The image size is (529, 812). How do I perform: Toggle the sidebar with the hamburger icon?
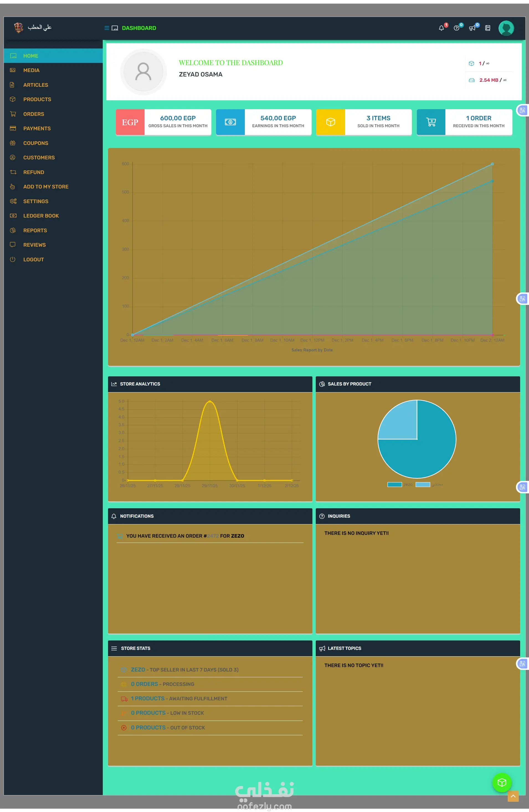tap(107, 28)
